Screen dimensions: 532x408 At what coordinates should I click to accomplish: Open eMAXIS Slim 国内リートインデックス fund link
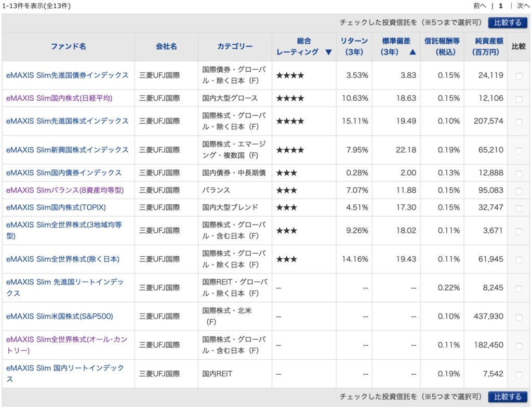click(x=65, y=373)
